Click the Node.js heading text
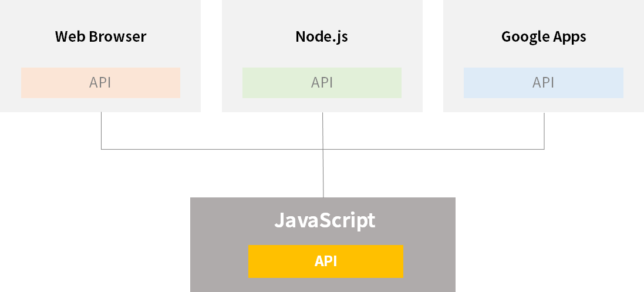This screenshot has height=292, width=644. [x=322, y=37]
